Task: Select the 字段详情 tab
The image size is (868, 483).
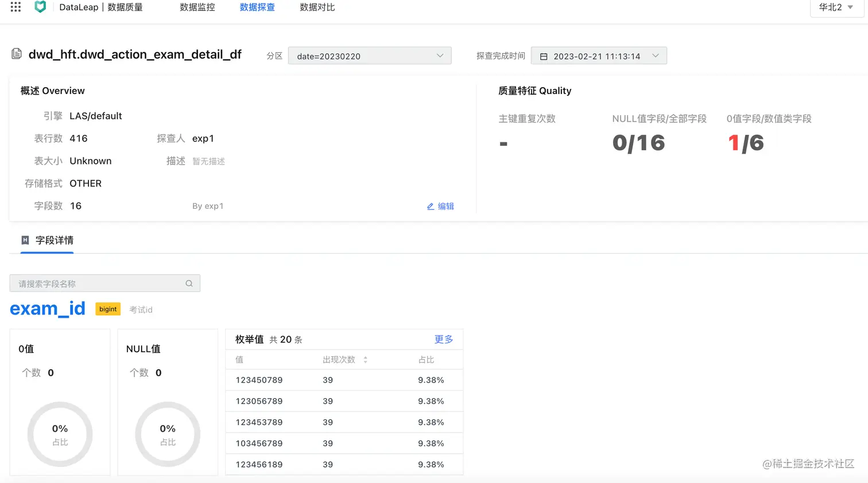Action: coord(48,240)
